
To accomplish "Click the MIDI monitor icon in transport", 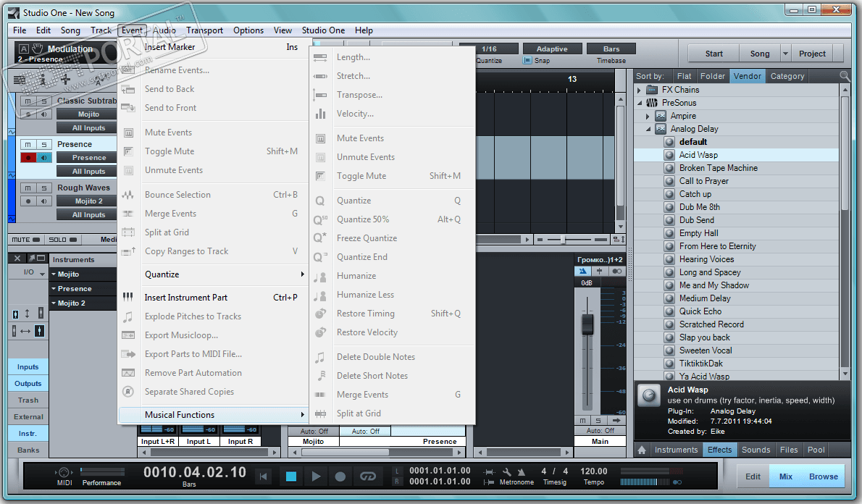I will pos(64,472).
